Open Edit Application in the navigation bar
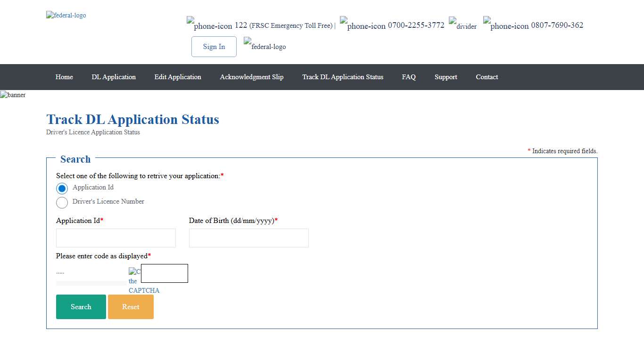Image resolution: width=644 pixels, height=362 pixels. coord(178,77)
